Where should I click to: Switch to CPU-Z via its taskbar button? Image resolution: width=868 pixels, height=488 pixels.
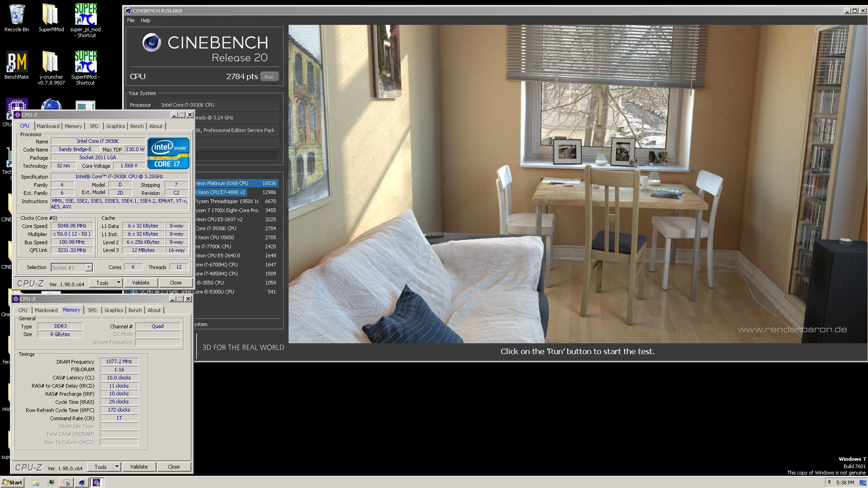pyautogui.click(x=97, y=483)
